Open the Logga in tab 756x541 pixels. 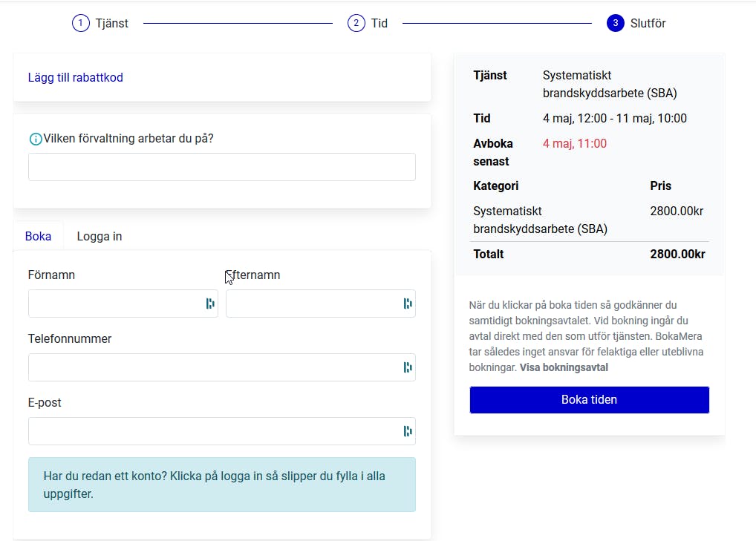pos(100,236)
